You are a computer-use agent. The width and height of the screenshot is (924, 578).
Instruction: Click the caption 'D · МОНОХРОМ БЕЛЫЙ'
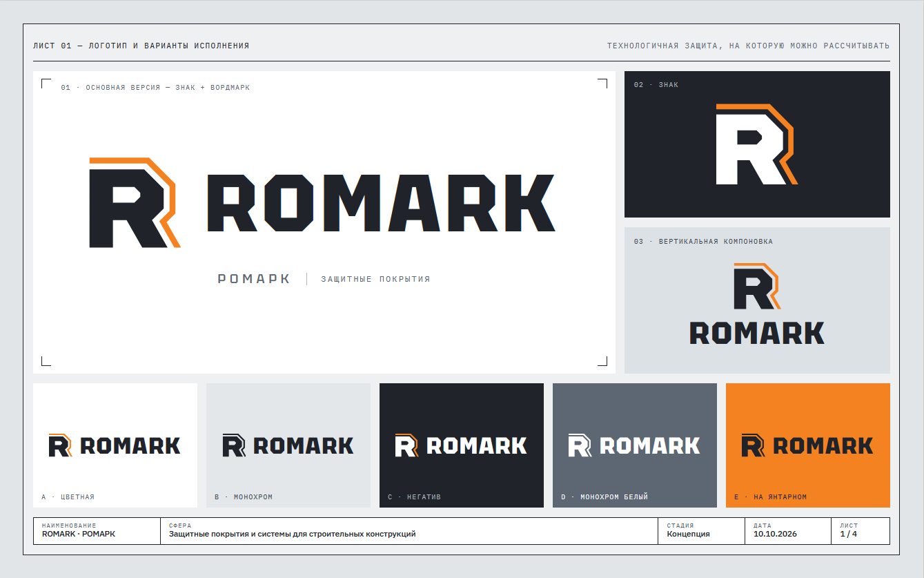pyautogui.click(x=604, y=497)
